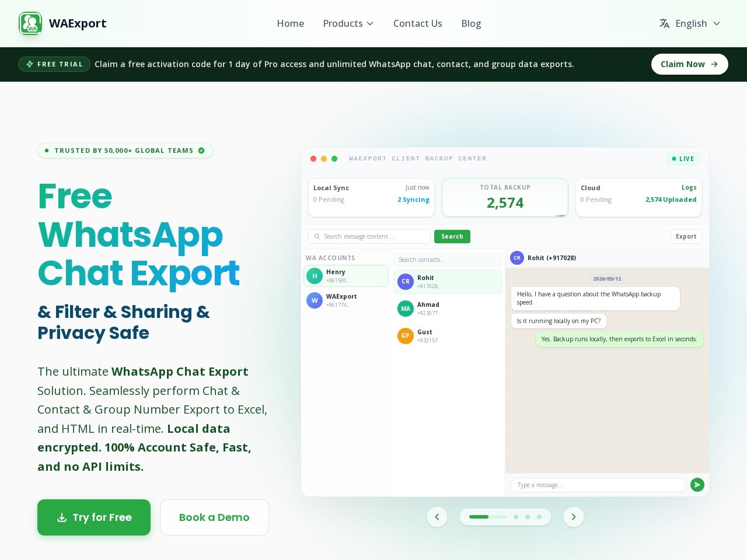Click the Claim Now button

tap(689, 64)
